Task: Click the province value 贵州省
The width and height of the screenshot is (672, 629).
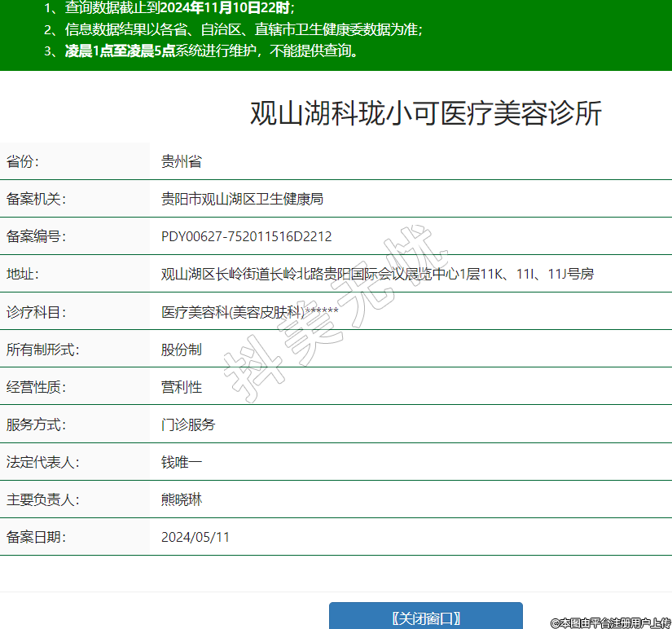Action: click(181, 161)
